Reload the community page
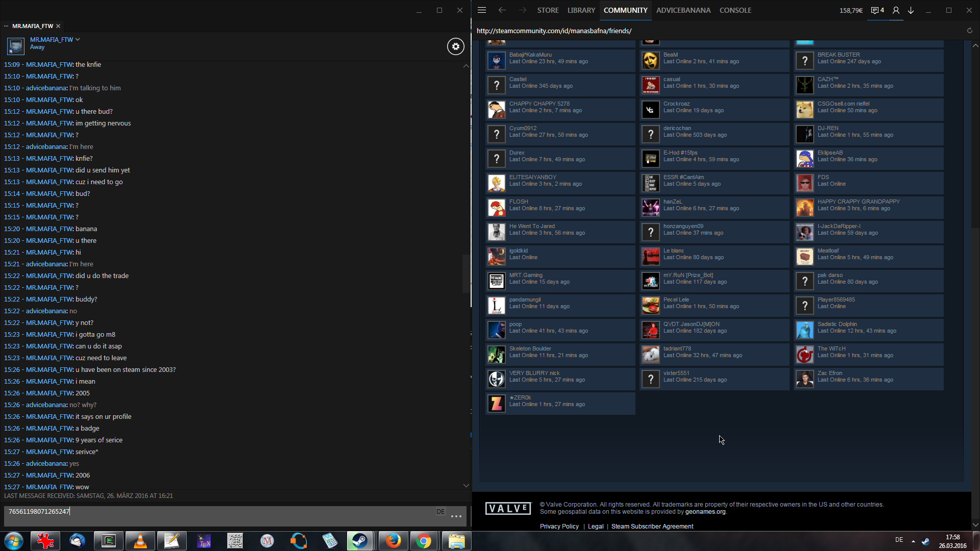The height and width of the screenshot is (551, 980). coord(969,31)
